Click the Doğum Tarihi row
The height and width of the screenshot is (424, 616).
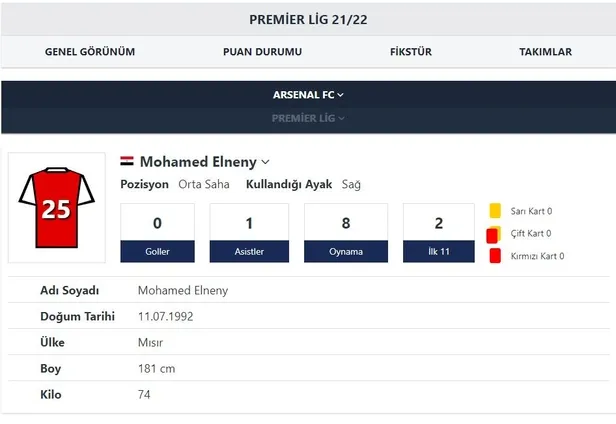pyautogui.click(x=308, y=316)
